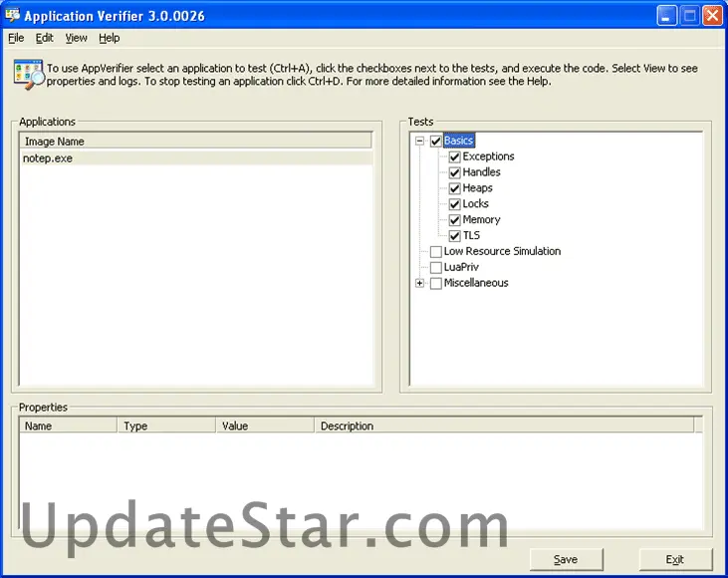Close the Application Verifier window
The height and width of the screenshot is (578, 728).
(x=712, y=16)
